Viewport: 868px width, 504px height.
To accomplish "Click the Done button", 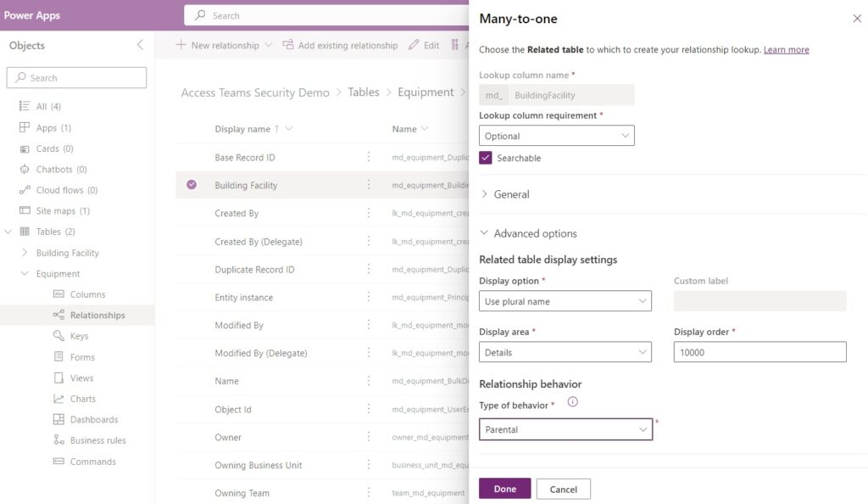I will 504,489.
